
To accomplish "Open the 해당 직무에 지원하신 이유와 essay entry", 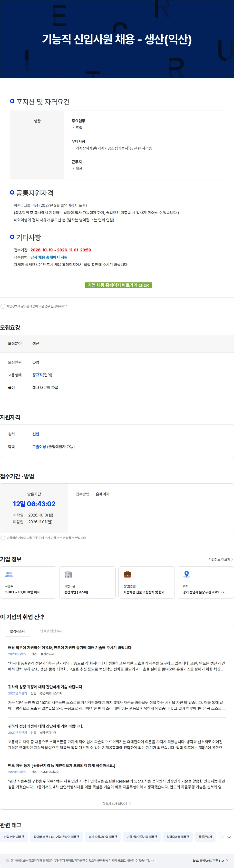I will coord(117,658).
